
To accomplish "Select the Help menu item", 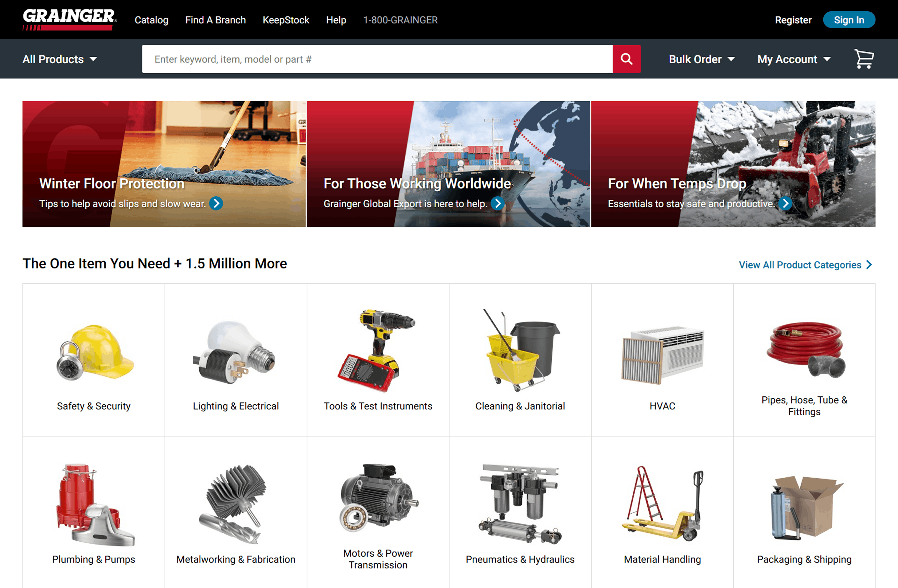I will (336, 20).
